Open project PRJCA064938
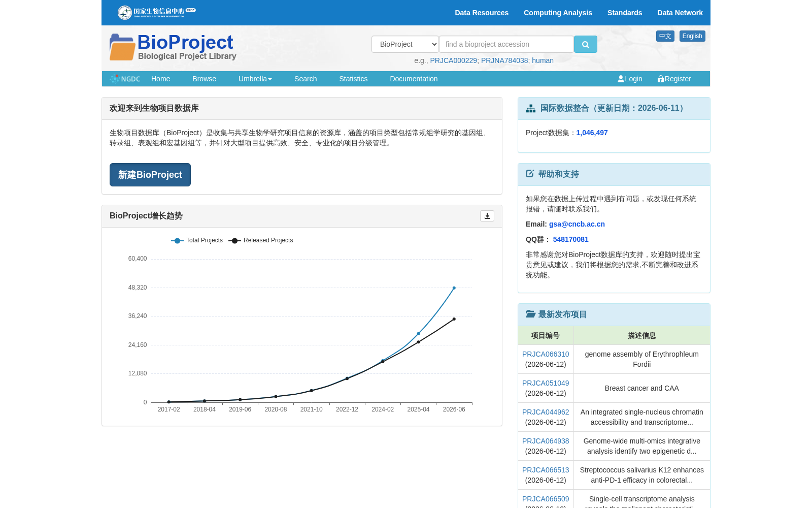812x508 pixels. click(546, 441)
